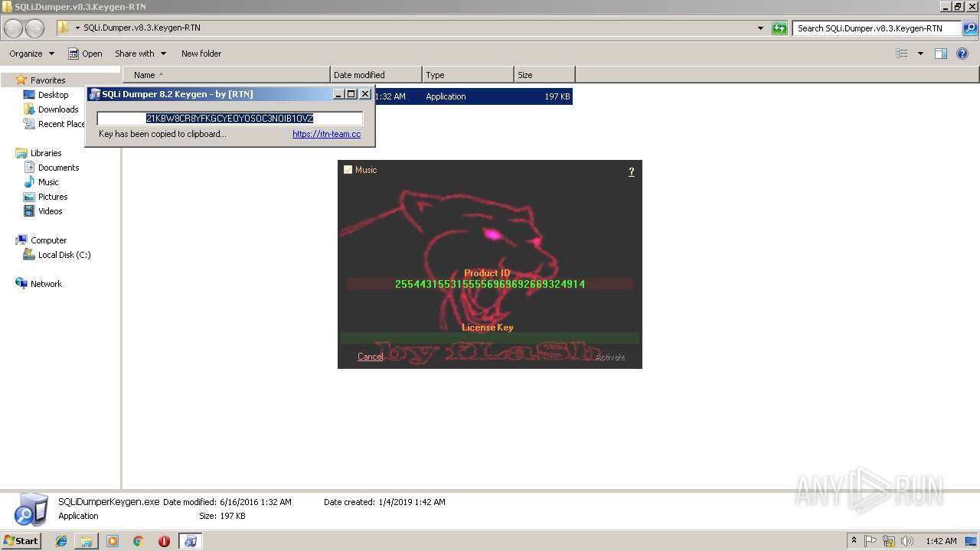Click the Open toolbar button
Viewport: 980px width, 551px height.
(85, 54)
